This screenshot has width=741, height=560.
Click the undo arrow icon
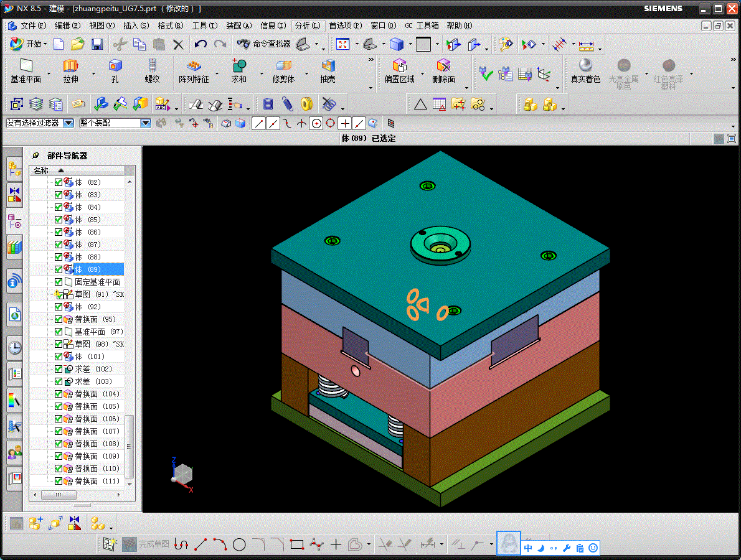point(201,44)
